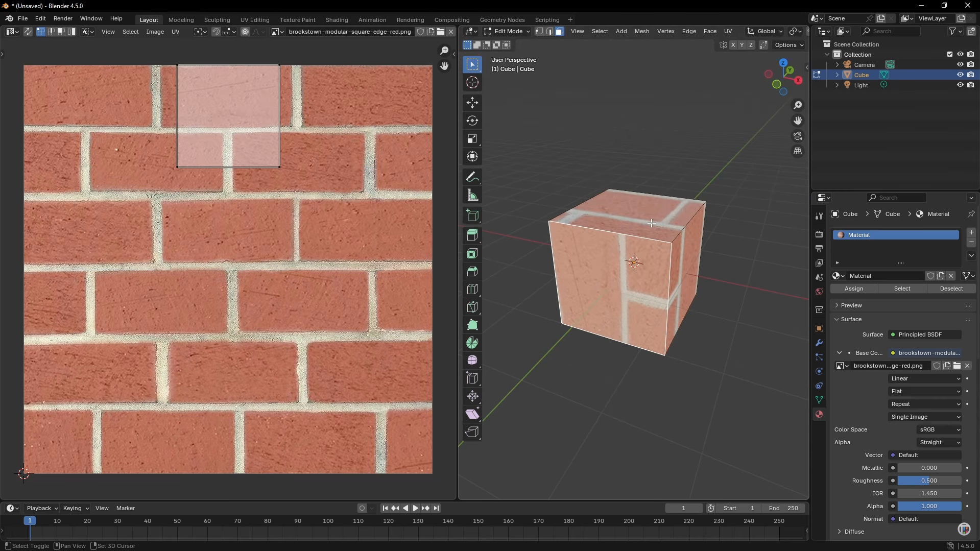Viewport: 980px width, 551px height.
Task: Open the Render menu
Action: pos(63,18)
